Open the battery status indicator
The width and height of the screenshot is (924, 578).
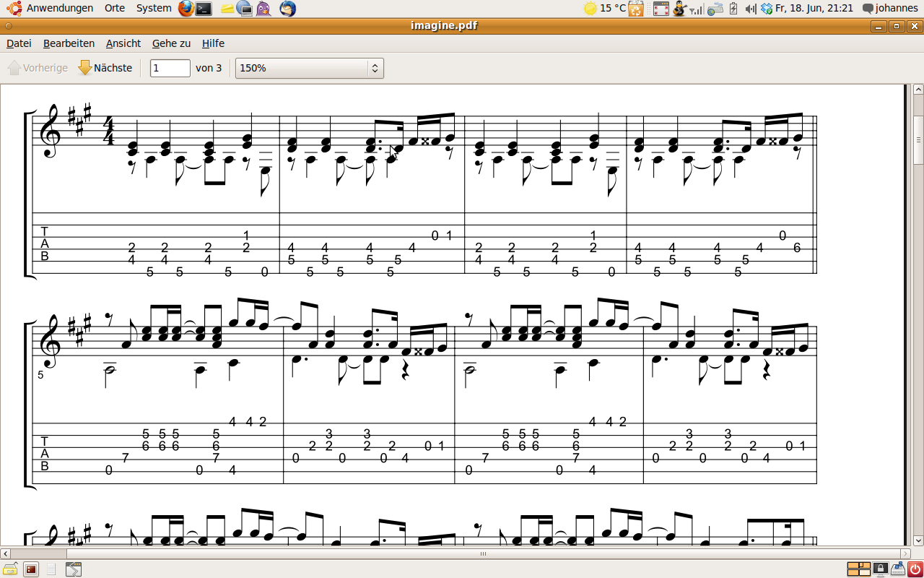pos(734,9)
